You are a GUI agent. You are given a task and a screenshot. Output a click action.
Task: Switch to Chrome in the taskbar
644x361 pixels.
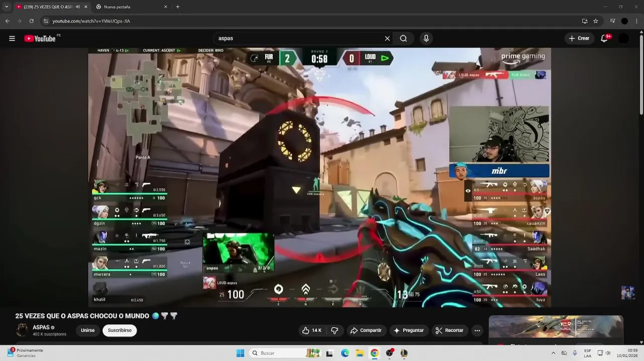click(374, 353)
